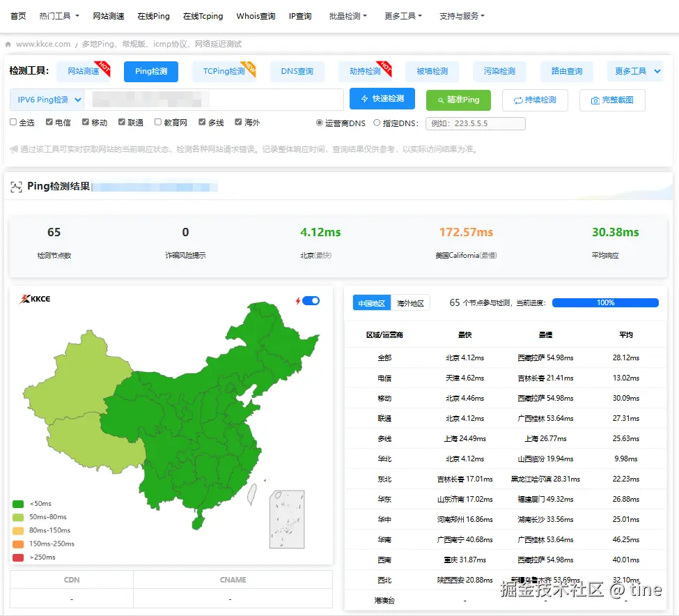Go to 首页 in navigation
The height and width of the screenshot is (616, 679).
tap(18, 16)
